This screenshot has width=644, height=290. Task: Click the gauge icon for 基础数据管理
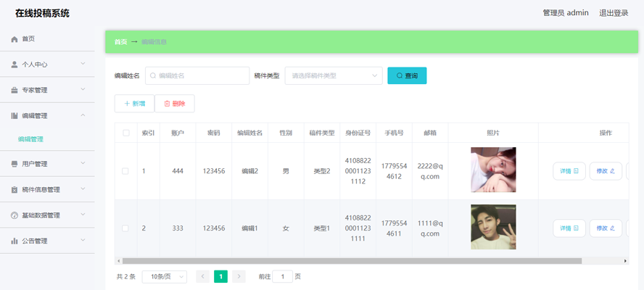tap(15, 215)
